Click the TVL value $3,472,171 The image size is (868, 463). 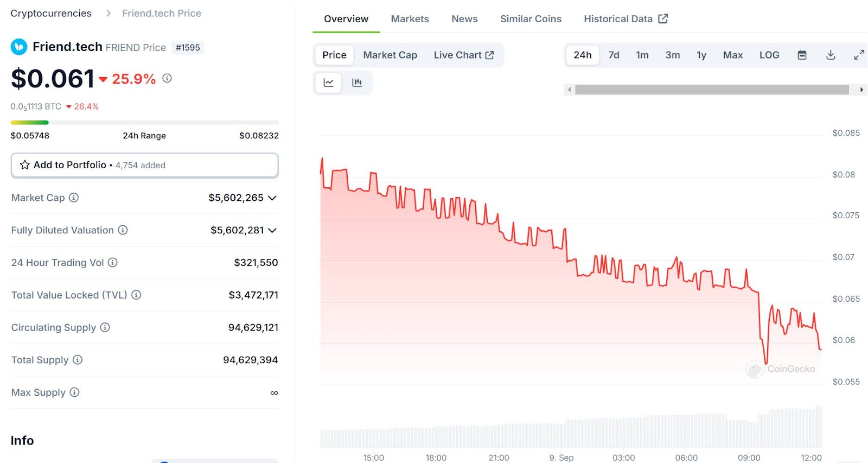[x=253, y=295]
